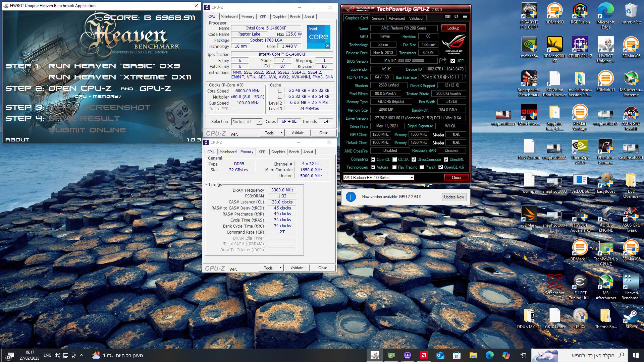Toggle the DirectCompute checkbox
Viewport: 644px width, 362px height.
tap(414, 160)
